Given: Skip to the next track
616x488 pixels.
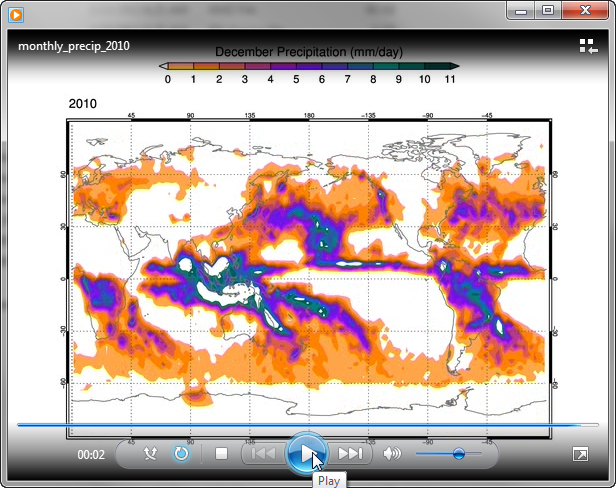Looking at the screenshot, I should pyautogui.click(x=350, y=454).
